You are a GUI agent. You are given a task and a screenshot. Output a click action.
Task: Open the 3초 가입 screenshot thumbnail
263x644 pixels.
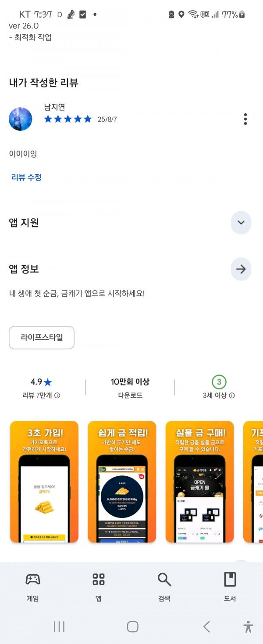44,482
